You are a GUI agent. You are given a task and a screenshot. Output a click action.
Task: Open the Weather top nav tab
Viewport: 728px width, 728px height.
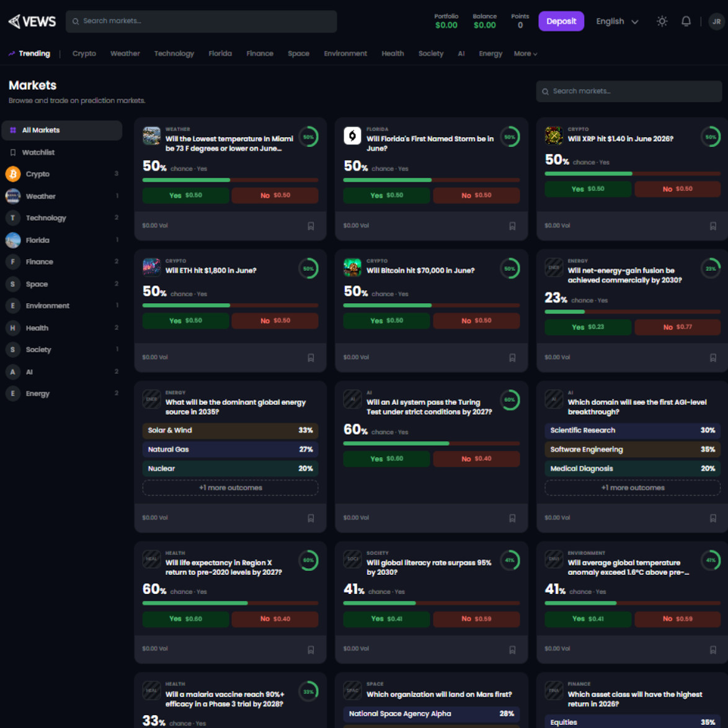(x=125, y=53)
